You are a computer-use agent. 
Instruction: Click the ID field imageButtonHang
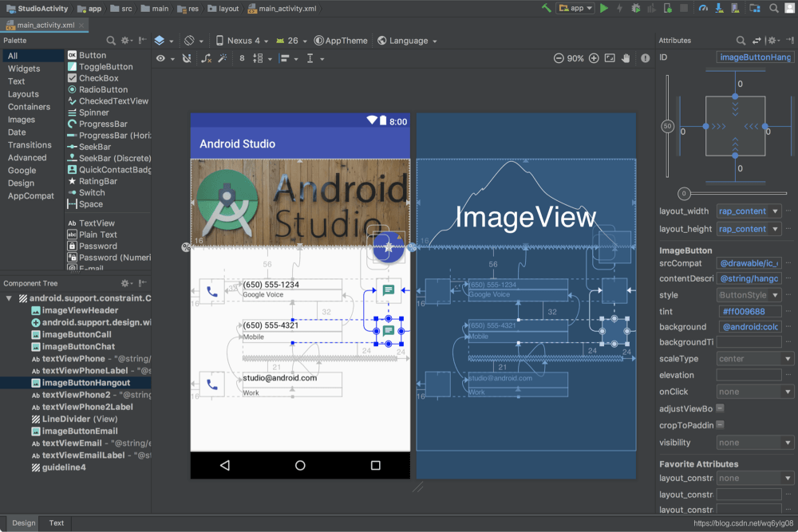point(755,57)
